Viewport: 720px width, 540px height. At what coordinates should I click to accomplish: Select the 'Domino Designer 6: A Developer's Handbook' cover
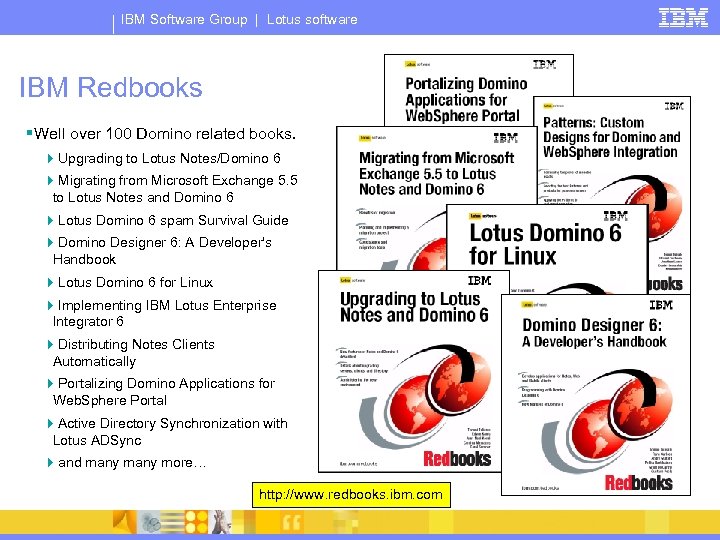coord(596,395)
